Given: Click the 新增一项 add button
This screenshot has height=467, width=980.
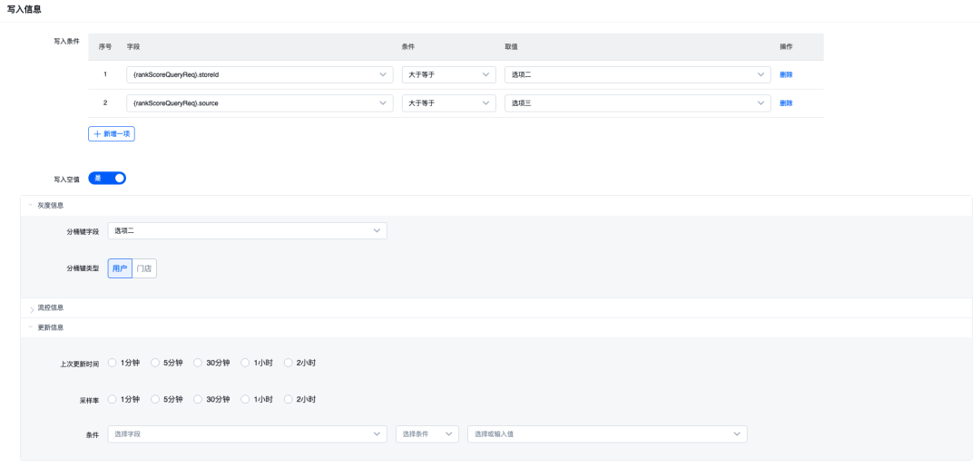Looking at the screenshot, I should [112, 133].
